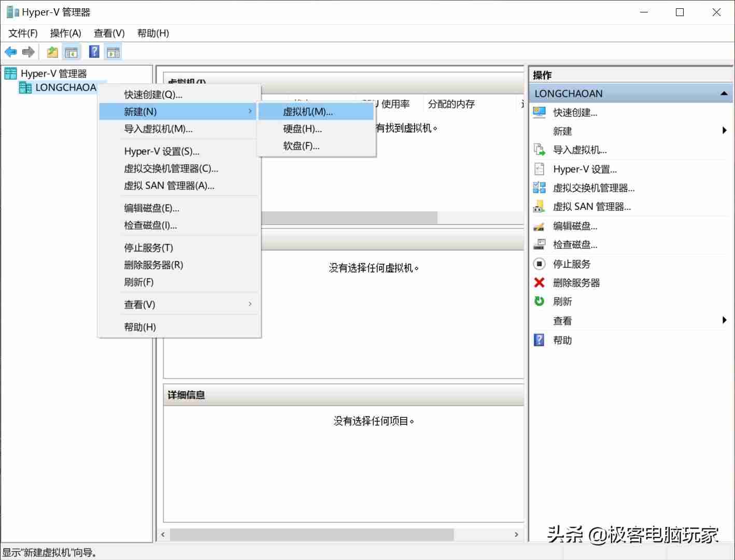Viewport: 735px width, 560px height.
Task: Click the 编辑磁盘 pencil disk icon
Action: pyautogui.click(x=540, y=226)
